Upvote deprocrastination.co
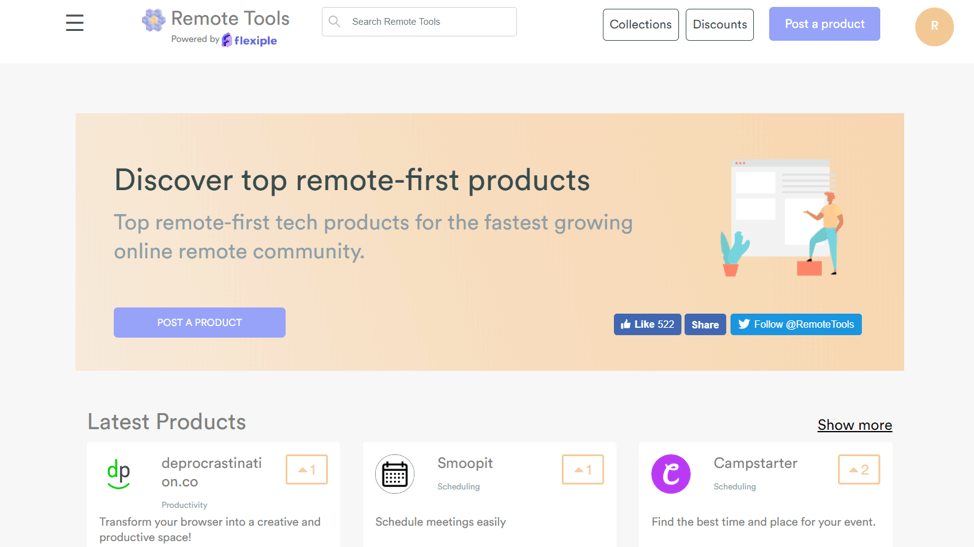The width and height of the screenshot is (974, 547). click(306, 469)
